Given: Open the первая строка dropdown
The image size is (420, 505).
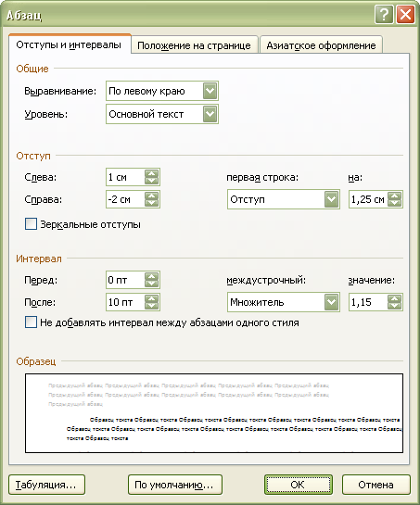Looking at the screenshot, I should [332, 199].
